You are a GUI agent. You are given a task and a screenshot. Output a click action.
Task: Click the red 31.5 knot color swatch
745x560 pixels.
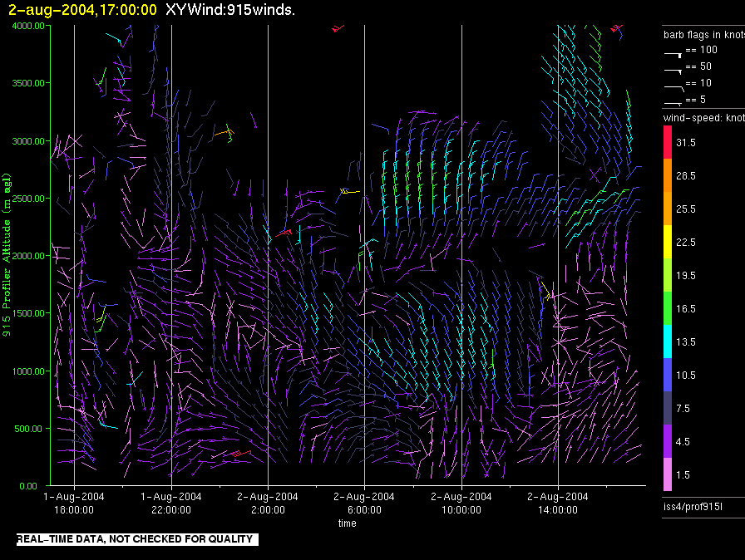(668, 142)
